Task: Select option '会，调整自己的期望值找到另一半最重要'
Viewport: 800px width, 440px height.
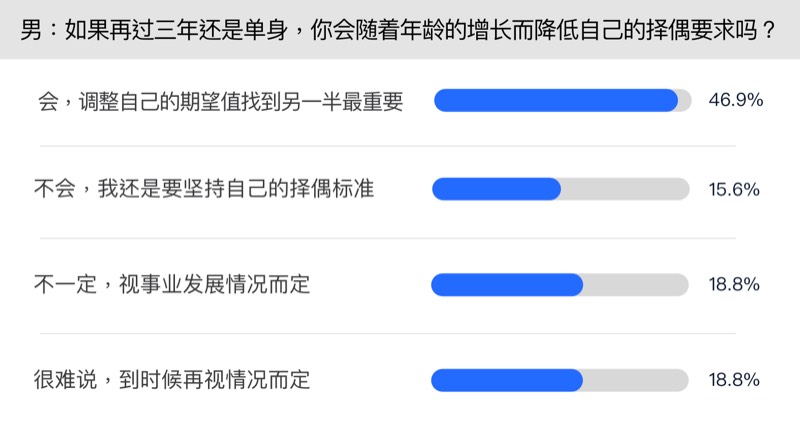Action: [219, 100]
